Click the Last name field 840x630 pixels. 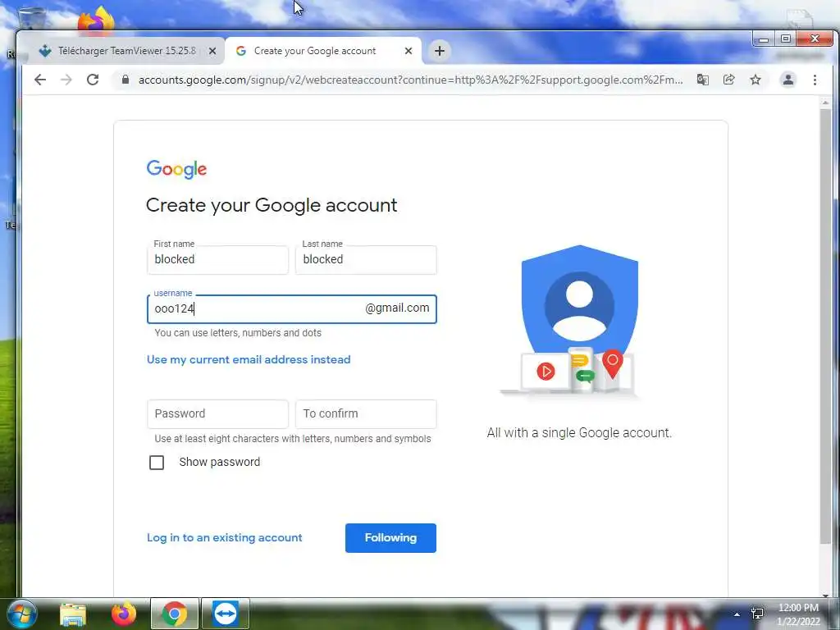pyautogui.click(x=366, y=260)
